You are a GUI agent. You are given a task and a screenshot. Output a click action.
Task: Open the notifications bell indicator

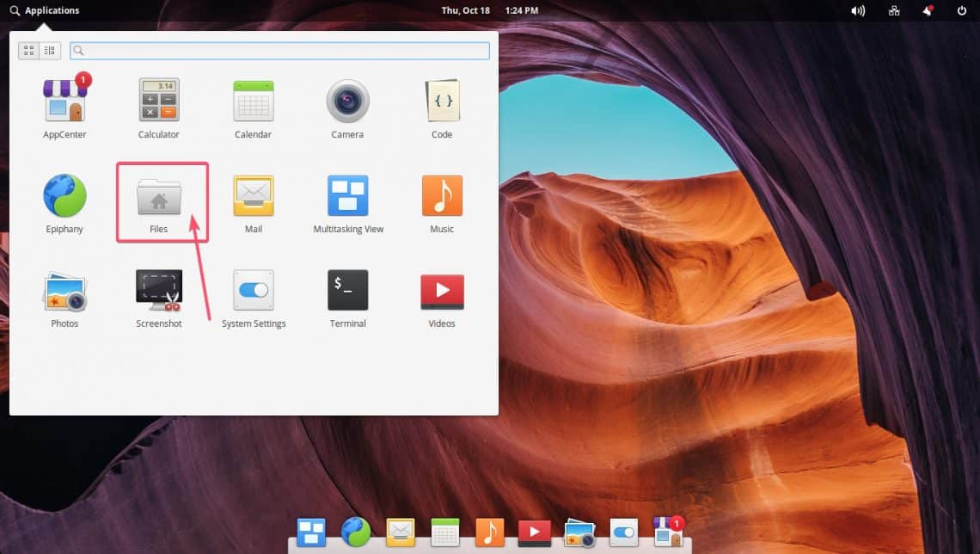tap(928, 10)
